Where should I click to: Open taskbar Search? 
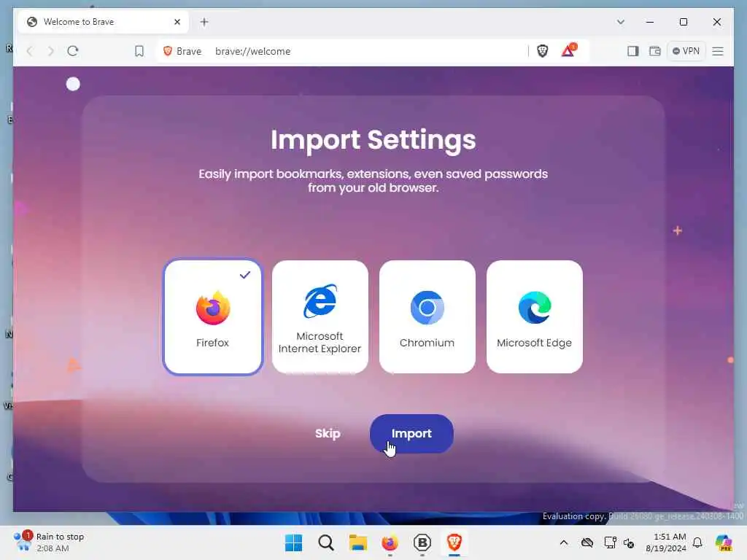coord(326,542)
